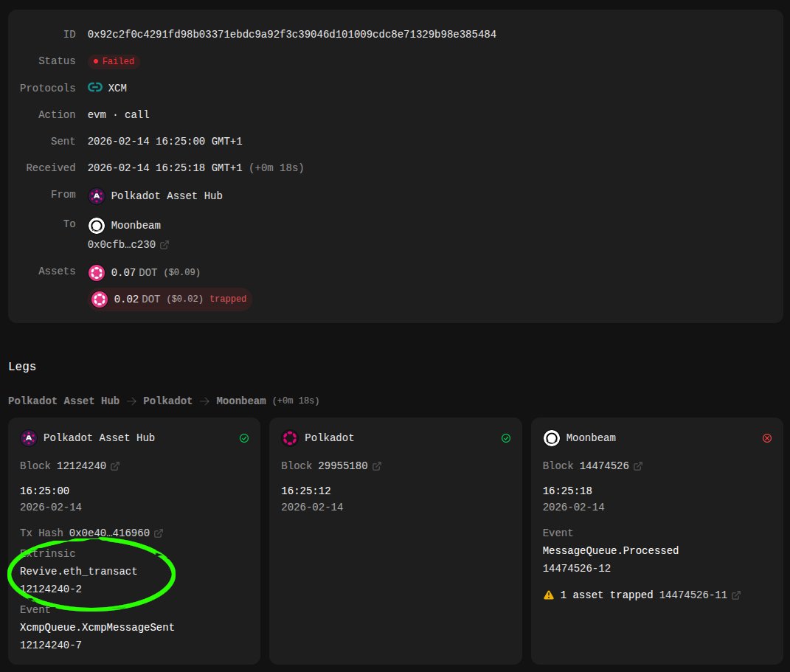
Task: Click MessageQueue.Processed event name
Action: coord(611,550)
